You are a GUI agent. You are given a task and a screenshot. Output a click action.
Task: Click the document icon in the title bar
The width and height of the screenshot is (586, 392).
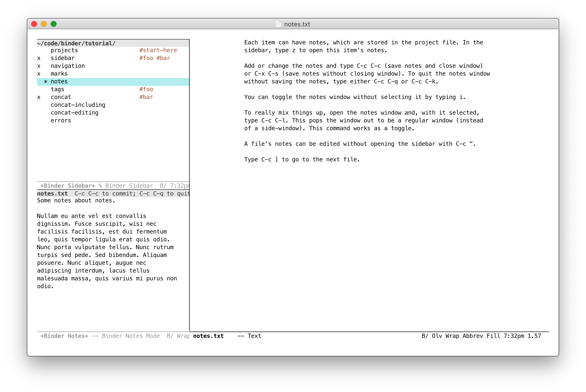coord(278,24)
